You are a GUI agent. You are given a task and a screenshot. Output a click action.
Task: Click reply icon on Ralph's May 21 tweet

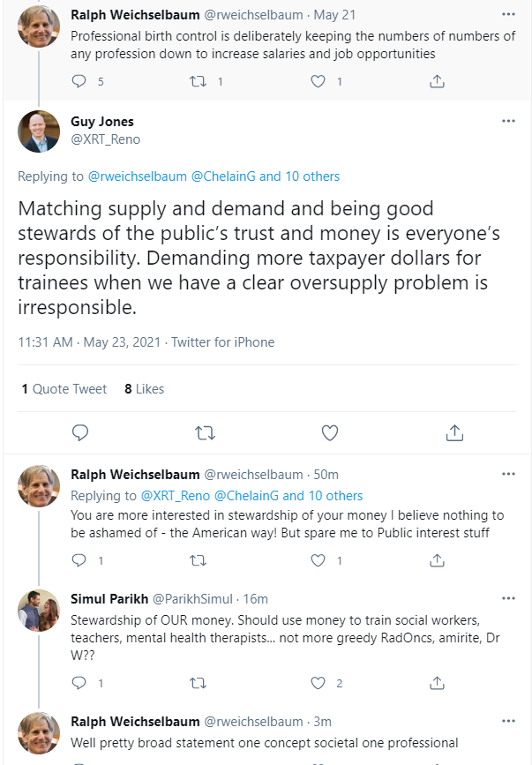click(x=79, y=81)
